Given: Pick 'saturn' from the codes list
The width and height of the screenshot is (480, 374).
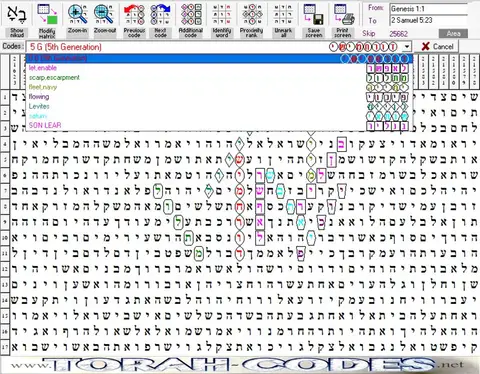Looking at the screenshot, I should pos(219,116).
